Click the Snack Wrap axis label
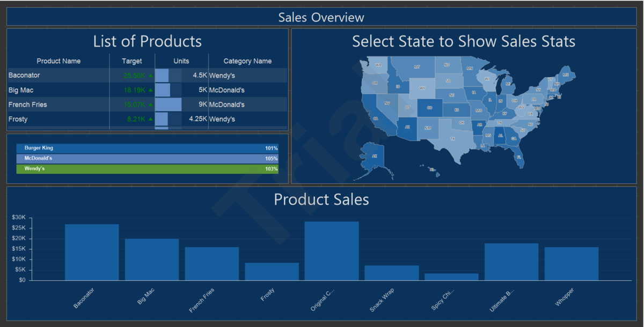 point(382,300)
